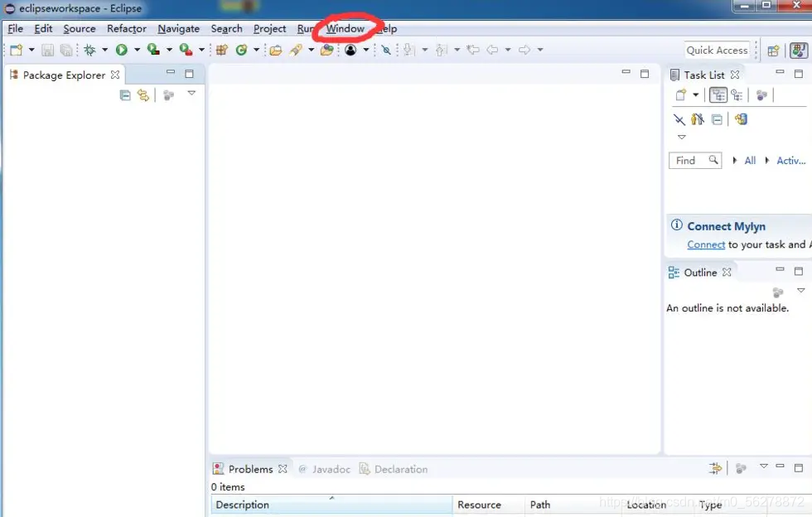This screenshot has height=517, width=812.
Task: Toggle Scheduled presentation in Task List
Action: click(737, 94)
